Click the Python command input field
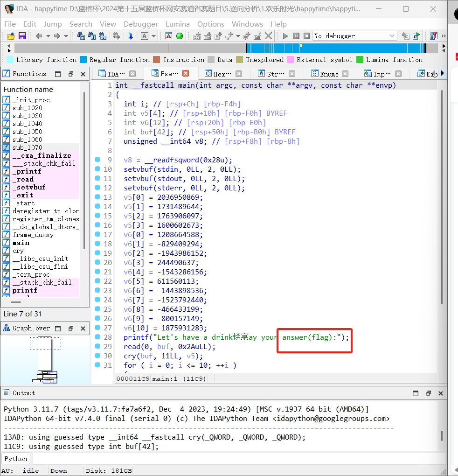This screenshot has width=458, height=476. pyautogui.click(x=239, y=458)
